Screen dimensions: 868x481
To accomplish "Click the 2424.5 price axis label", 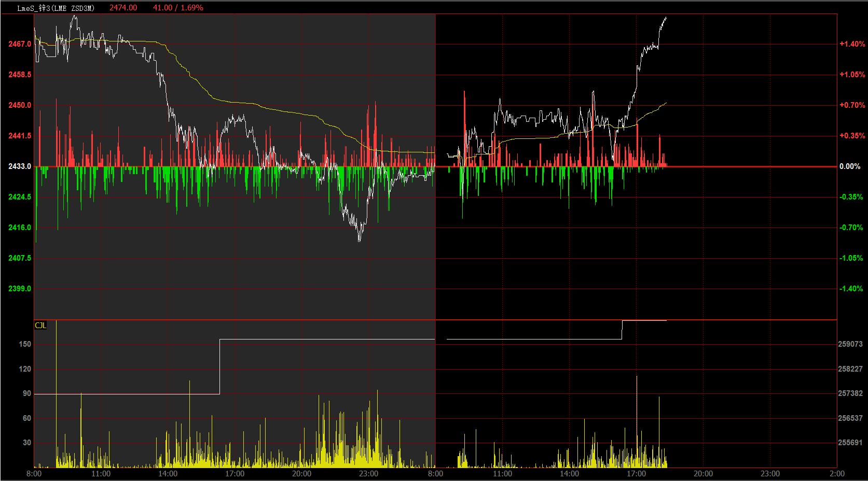I will pyautogui.click(x=20, y=197).
